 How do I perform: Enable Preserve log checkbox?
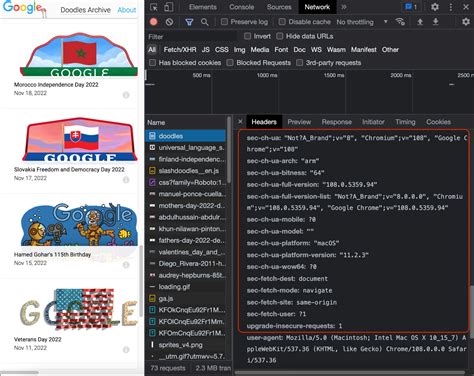(x=224, y=22)
